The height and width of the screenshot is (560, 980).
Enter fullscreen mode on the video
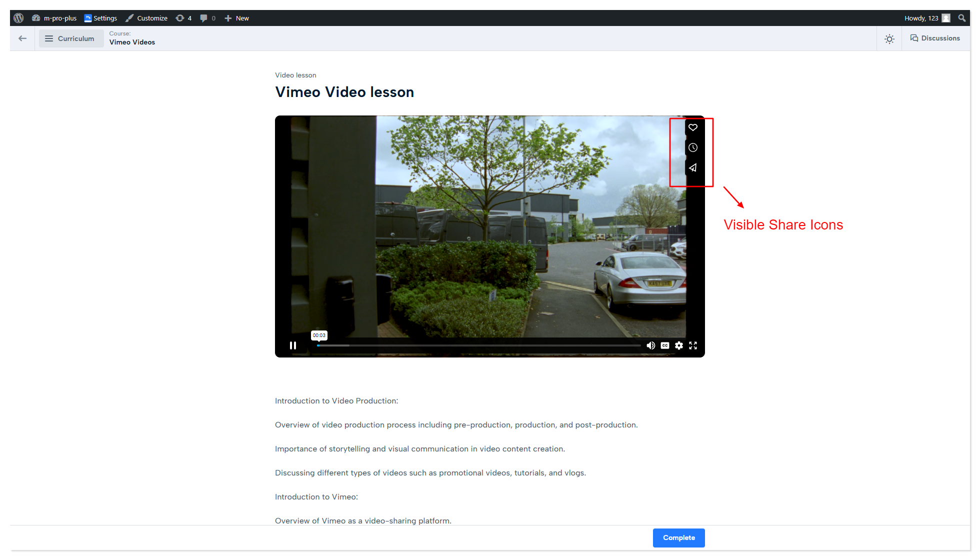693,345
